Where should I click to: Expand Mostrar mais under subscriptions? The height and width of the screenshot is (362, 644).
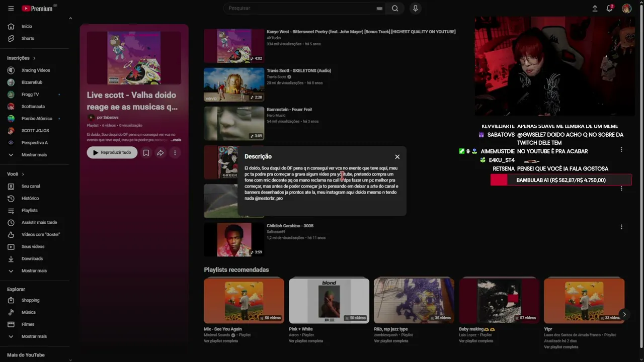[x=35, y=155]
